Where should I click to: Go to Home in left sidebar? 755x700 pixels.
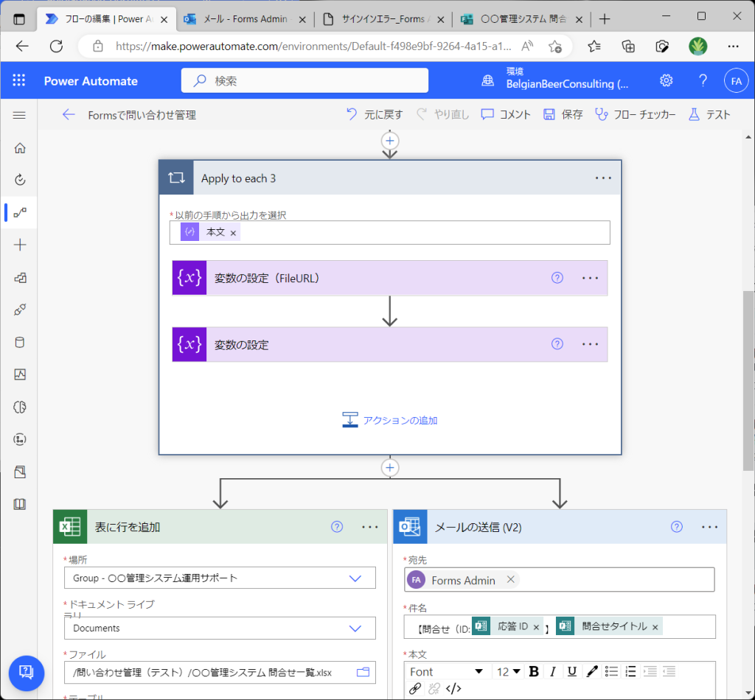pyautogui.click(x=20, y=147)
